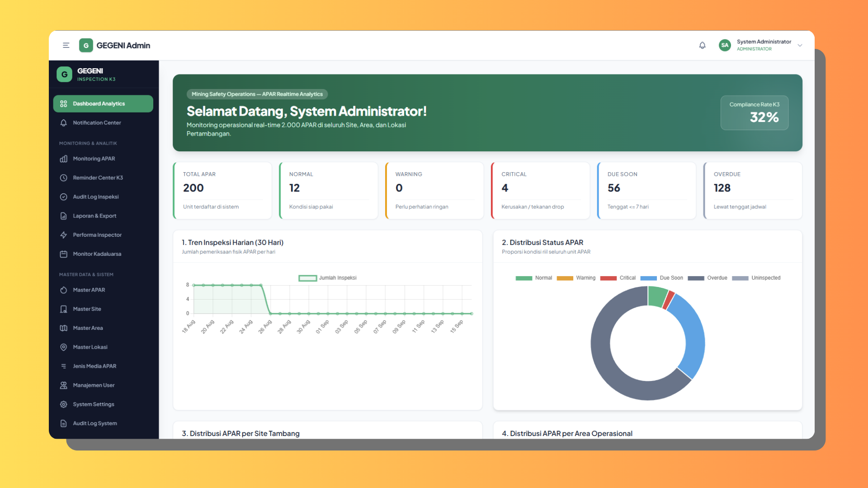The image size is (868, 488).
Task: Open Manajemen User page
Action: pyautogui.click(x=103, y=385)
